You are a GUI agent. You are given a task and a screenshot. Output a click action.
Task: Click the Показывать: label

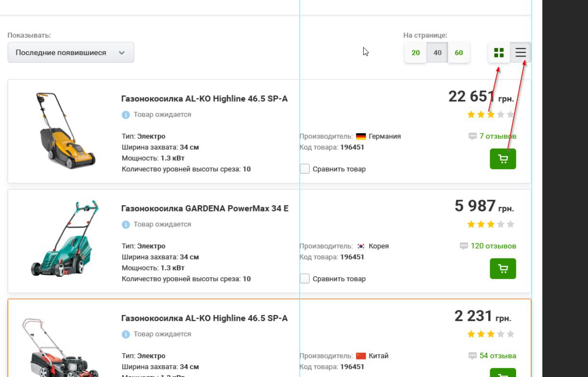click(29, 36)
